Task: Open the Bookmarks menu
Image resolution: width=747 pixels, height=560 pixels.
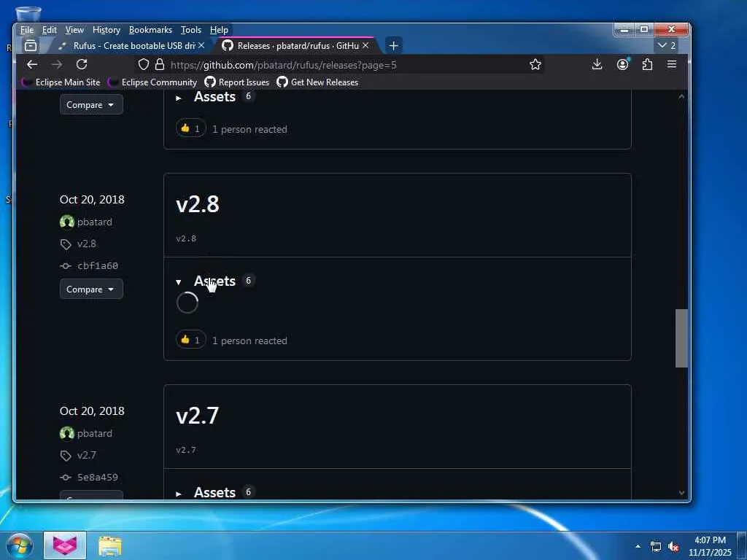Action: pos(150,30)
